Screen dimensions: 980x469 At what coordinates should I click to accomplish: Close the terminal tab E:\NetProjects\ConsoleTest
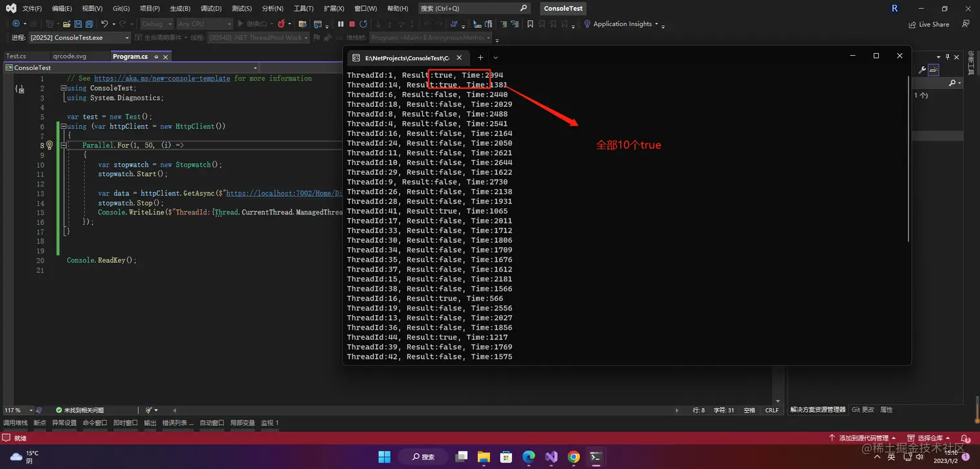[x=459, y=58]
